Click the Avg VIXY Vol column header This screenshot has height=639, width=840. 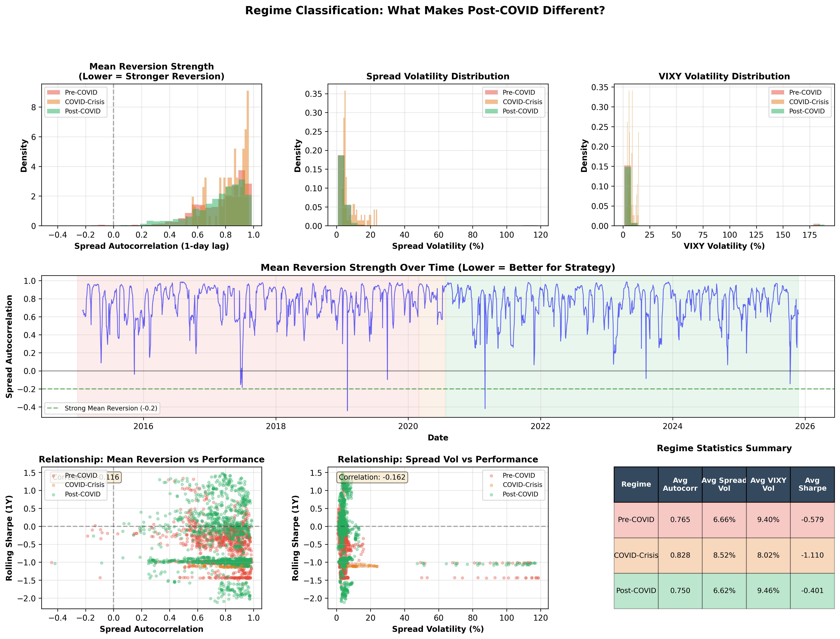pyautogui.click(x=768, y=484)
